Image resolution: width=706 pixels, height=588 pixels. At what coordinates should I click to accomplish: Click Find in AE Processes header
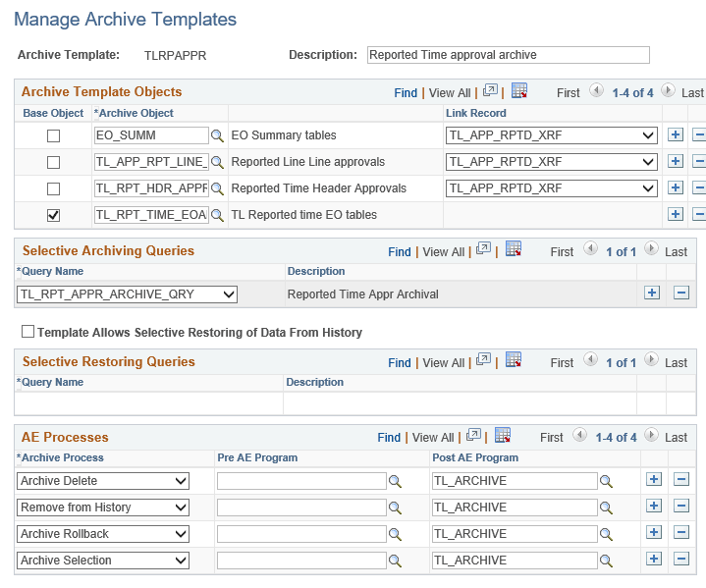[389, 438]
